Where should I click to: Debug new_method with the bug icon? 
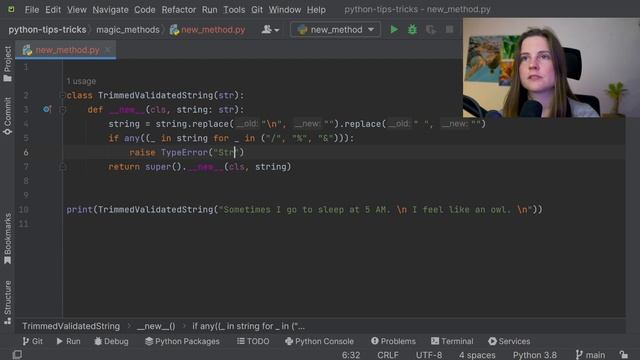click(412, 29)
